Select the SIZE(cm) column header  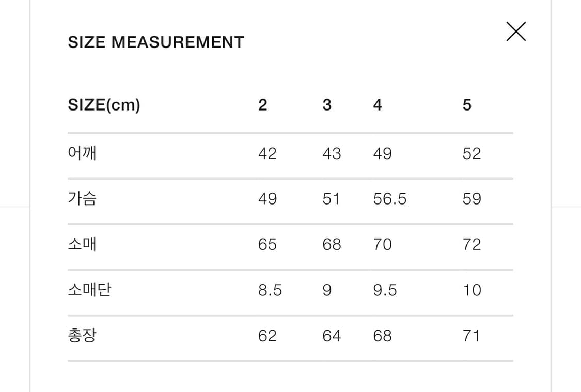click(x=104, y=105)
